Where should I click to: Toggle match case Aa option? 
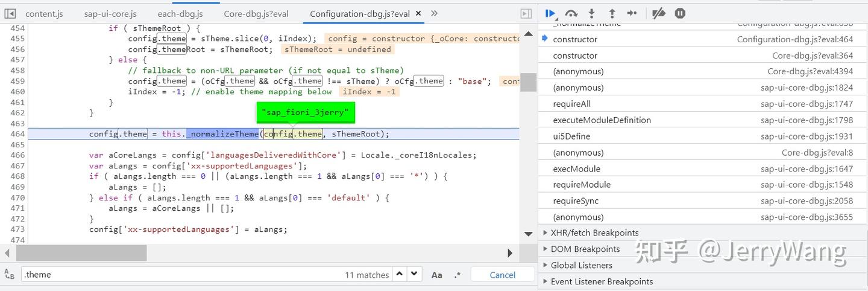[x=437, y=275]
